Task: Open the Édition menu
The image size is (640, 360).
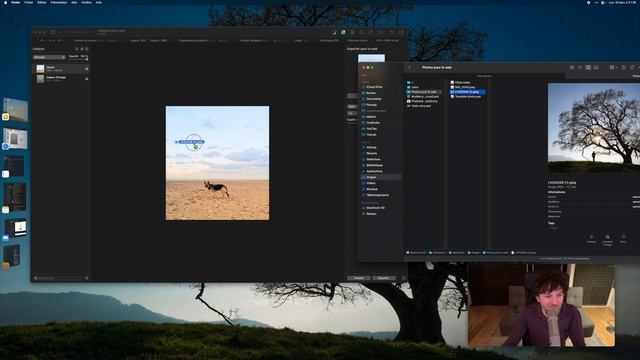Action: click(42, 2)
